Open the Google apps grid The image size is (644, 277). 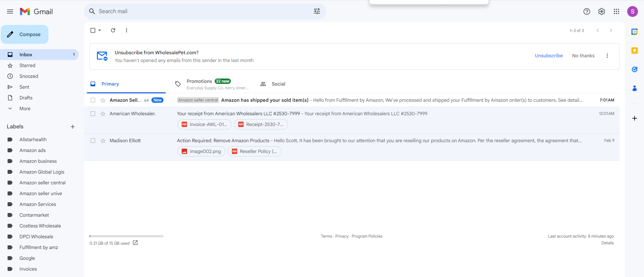[x=616, y=11]
